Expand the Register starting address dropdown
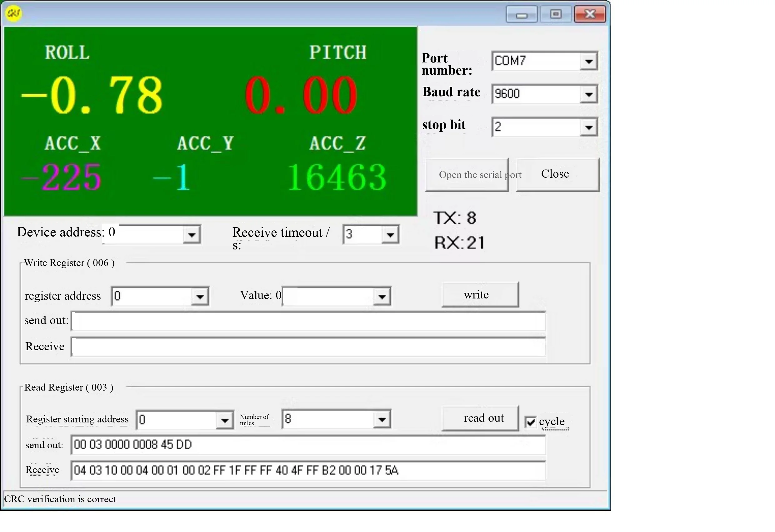 [x=224, y=420]
